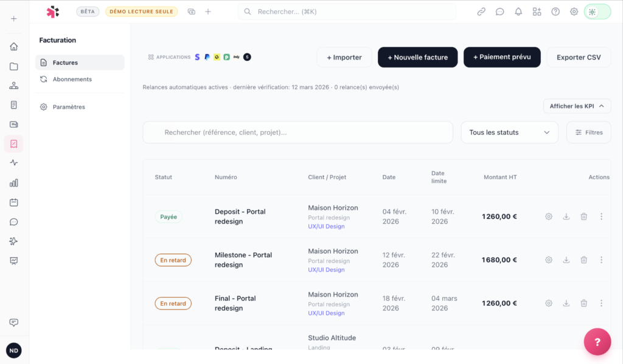
Task: Open the Filtres button
Action: (x=588, y=132)
